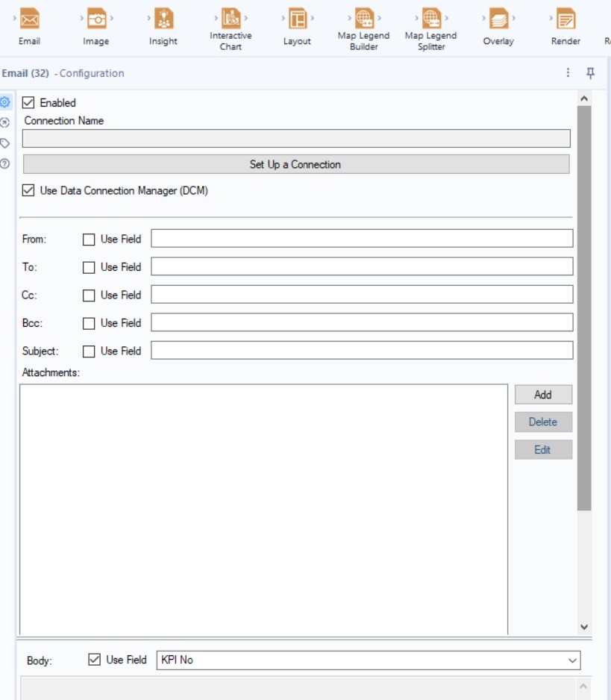Select the Interactive Chart tool
The width and height of the screenshot is (611, 700).
click(229, 19)
